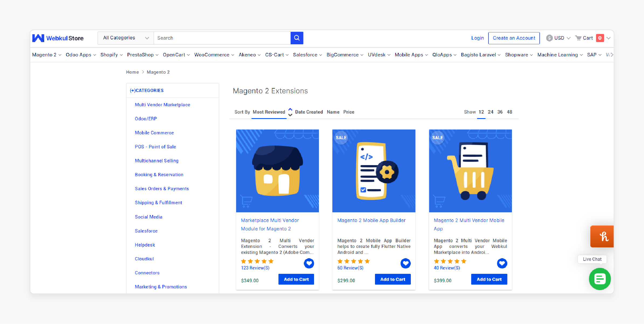644x324 pixels.
Task: Toggle wishlist heart on Multi Vendor Mobile App
Action: [x=502, y=263]
